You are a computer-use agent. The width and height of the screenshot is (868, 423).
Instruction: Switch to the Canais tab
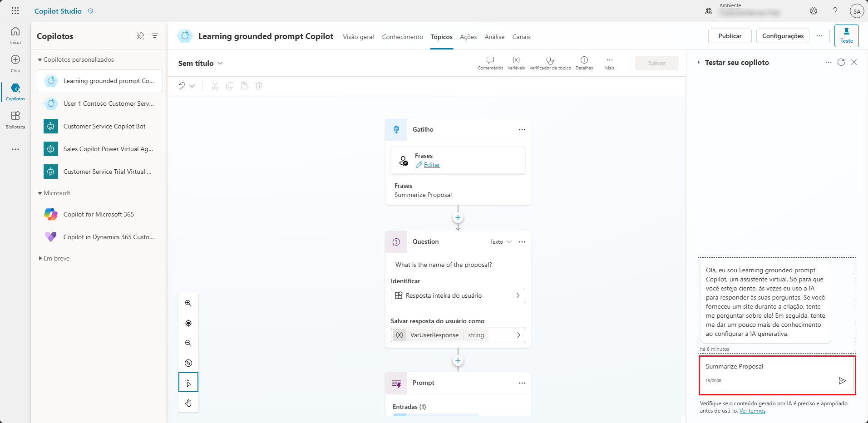tap(521, 37)
